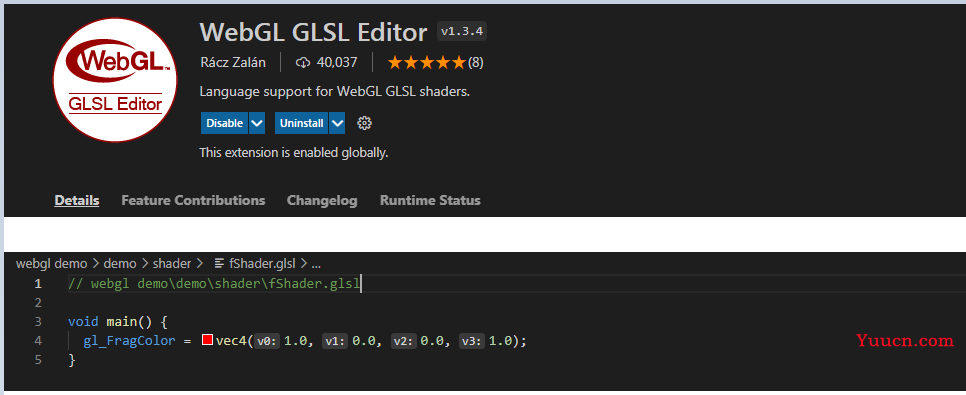
Task: Click 'Language support for WebGL GLSL shaders.' description
Action: (335, 92)
